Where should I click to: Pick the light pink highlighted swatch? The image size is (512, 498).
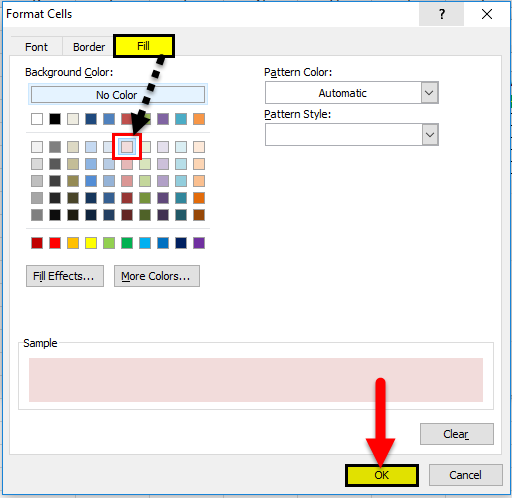coord(127,147)
